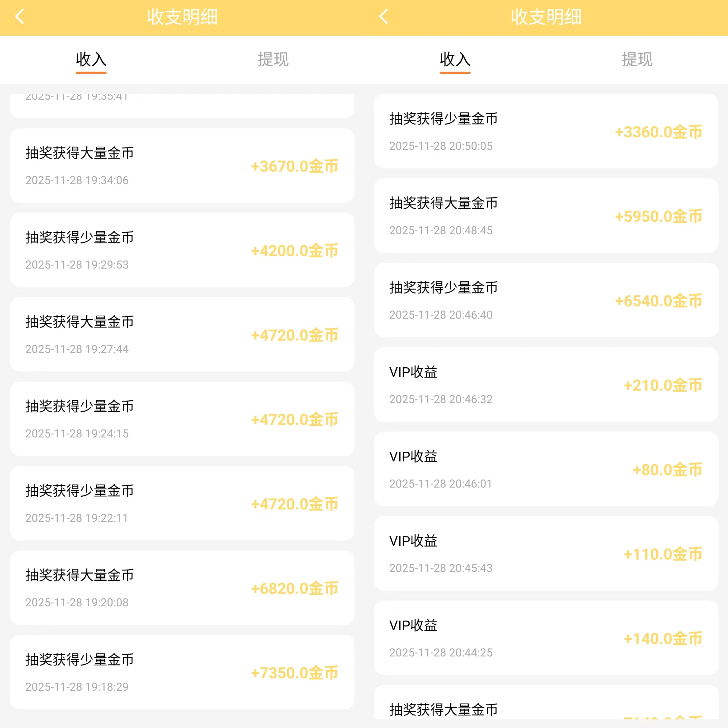Switch to 提现 tab in right panel
This screenshot has height=728, width=728.
pos(637,60)
